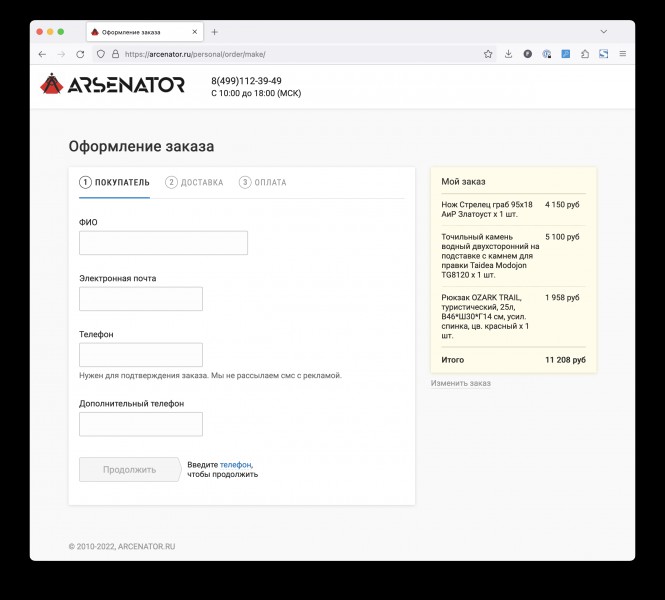Go back with the browser back arrow
This screenshot has width=665, height=600.
pyautogui.click(x=42, y=54)
